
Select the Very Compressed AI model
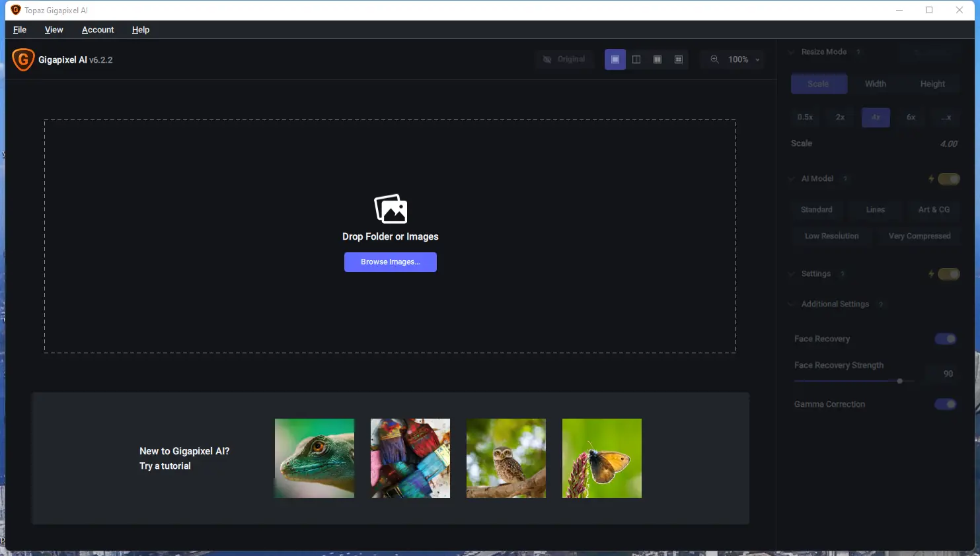(919, 236)
